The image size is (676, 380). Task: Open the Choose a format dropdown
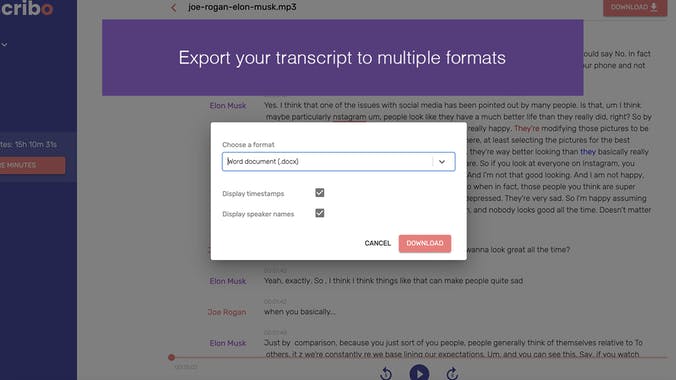coord(338,161)
